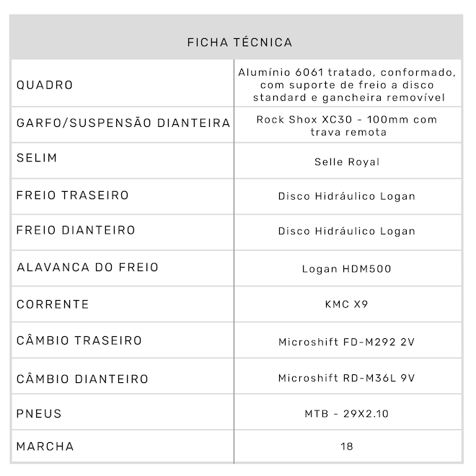Select the QUADRO row label

tap(45, 85)
